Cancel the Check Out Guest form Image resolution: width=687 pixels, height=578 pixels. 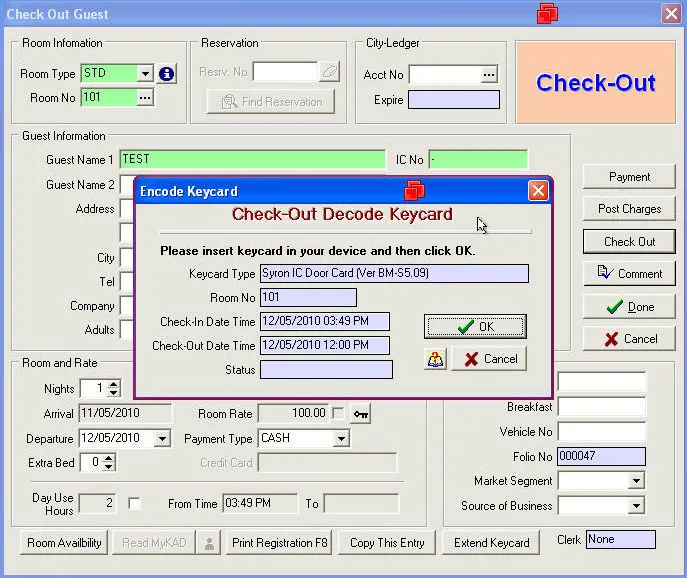[x=629, y=339]
